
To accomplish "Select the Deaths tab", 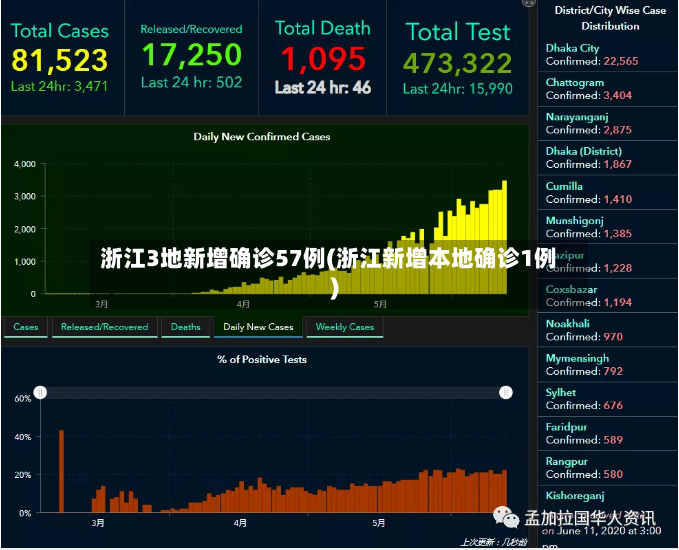I will 185,327.
